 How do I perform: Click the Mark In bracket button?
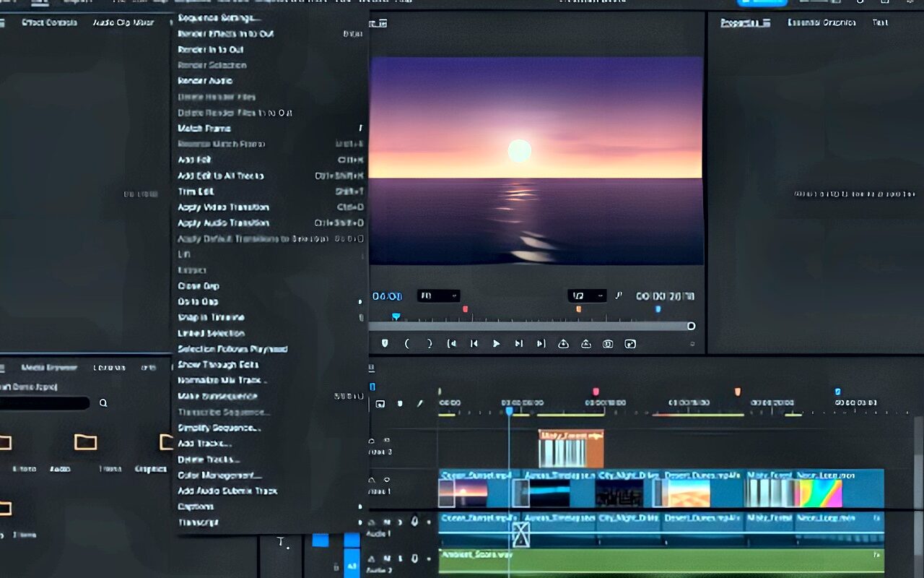point(406,344)
